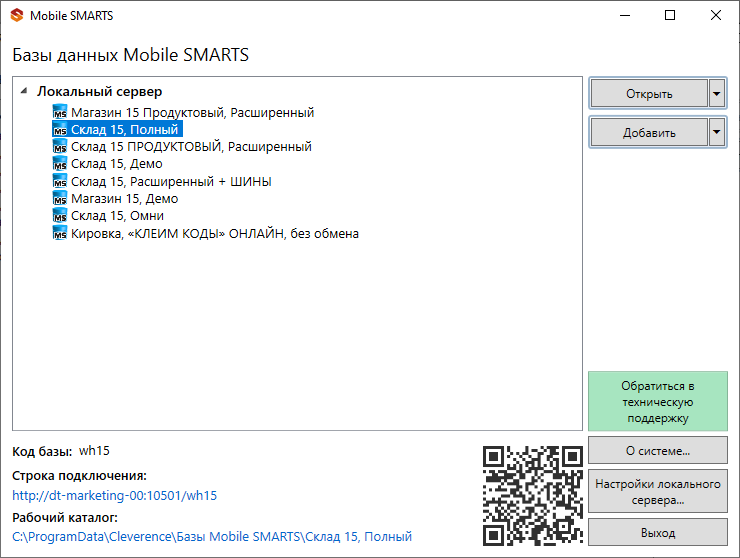
Task: Click the database icon beside Магазин 15 Продуктовый, Расширенный
Action: tap(59, 112)
